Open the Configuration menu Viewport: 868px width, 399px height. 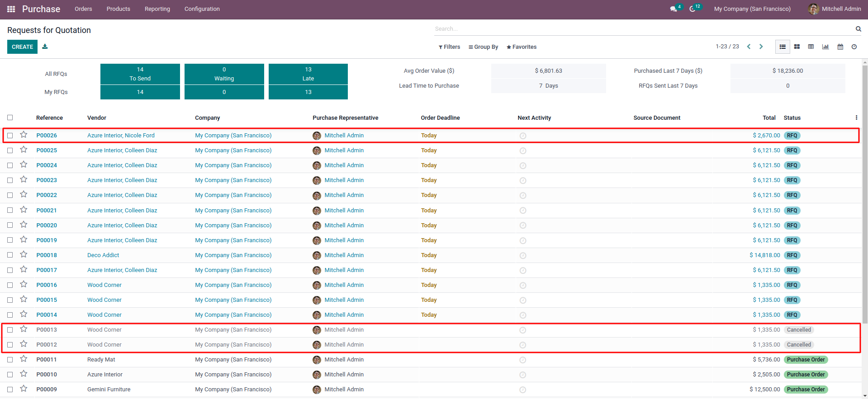202,9
